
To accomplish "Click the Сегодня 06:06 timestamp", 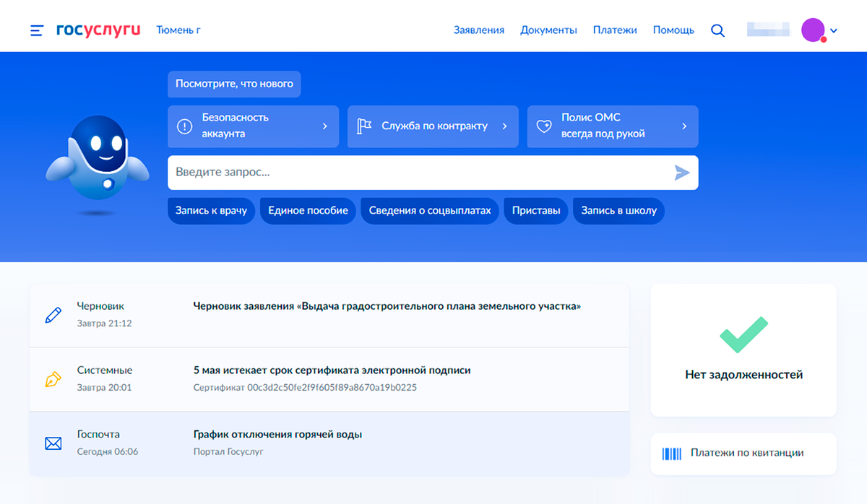I will click(108, 452).
